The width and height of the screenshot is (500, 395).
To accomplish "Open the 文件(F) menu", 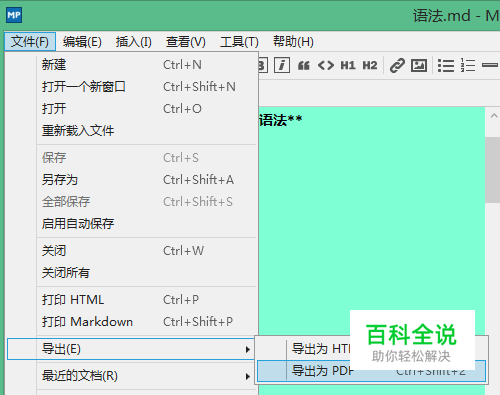I will coord(30,42).
